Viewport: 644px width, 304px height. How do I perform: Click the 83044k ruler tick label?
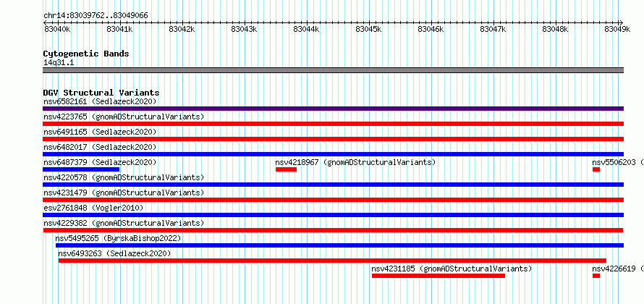click(306, 29)
